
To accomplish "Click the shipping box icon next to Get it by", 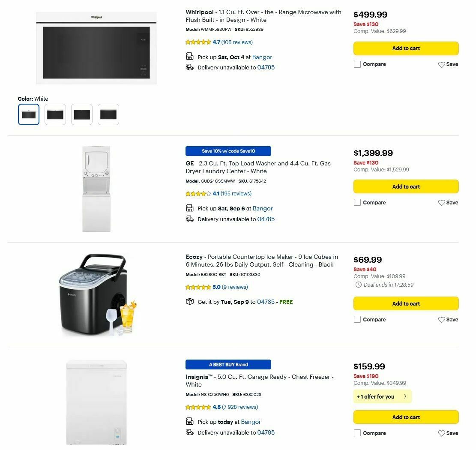I will [189, 301].
